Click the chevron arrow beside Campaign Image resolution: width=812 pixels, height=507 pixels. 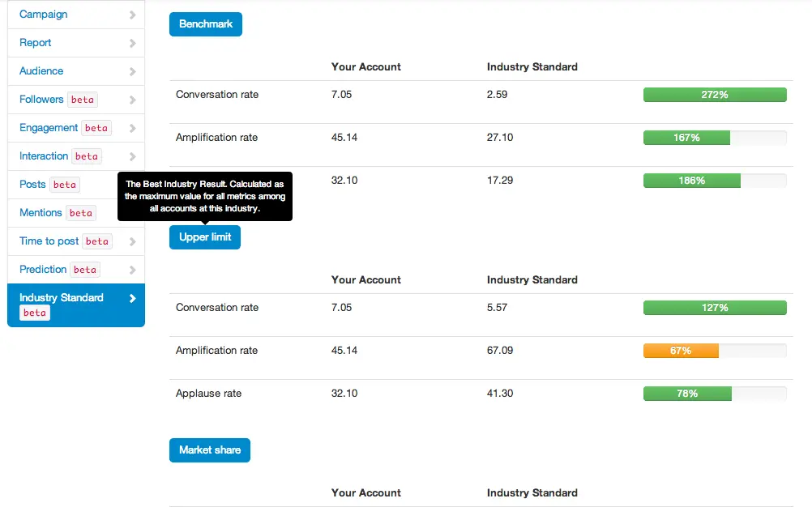pos(133,15)
